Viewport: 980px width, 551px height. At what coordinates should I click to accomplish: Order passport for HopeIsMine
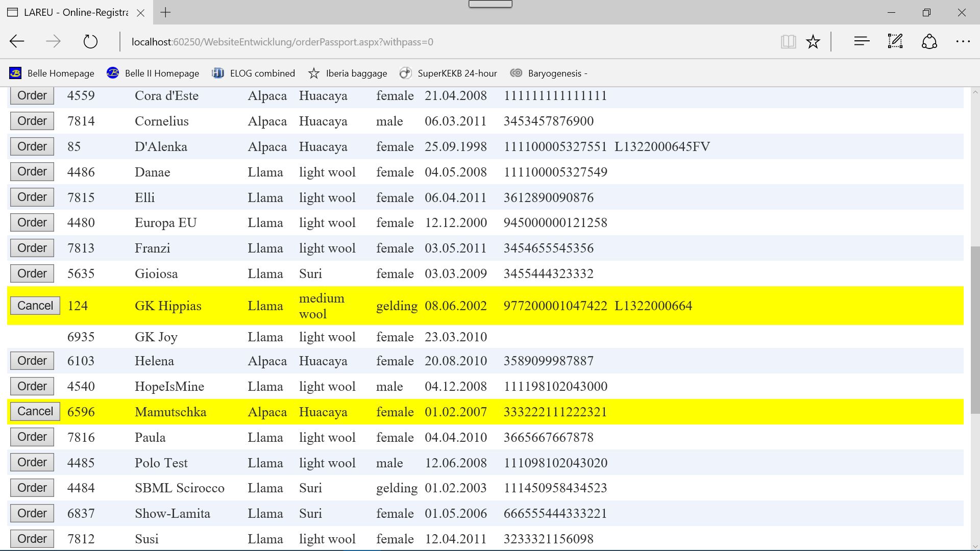pyautogui.click(x=32, y=386)
